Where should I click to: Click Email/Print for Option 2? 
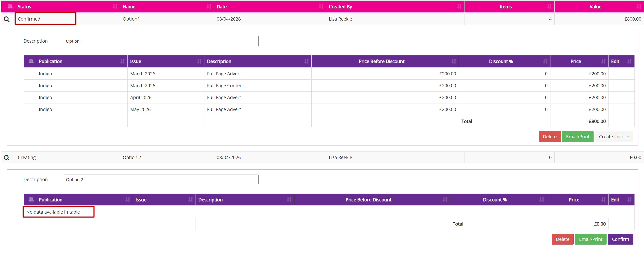[591, 239]
